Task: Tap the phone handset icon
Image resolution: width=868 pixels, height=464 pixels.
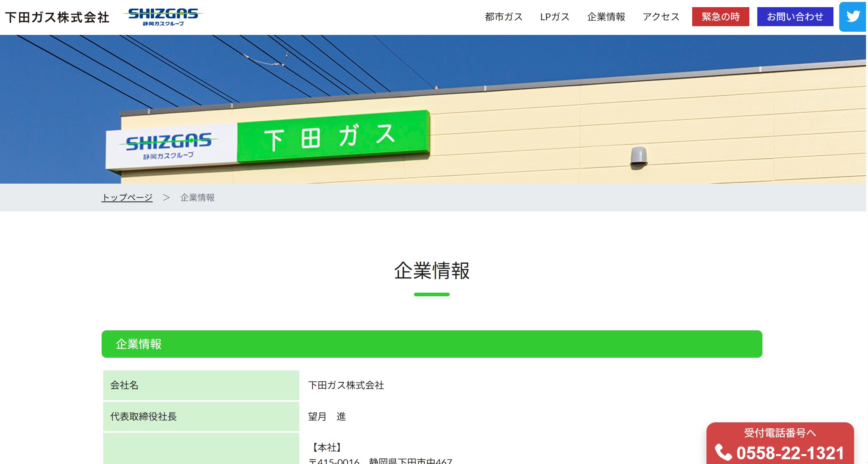Action: pos(723,452)
